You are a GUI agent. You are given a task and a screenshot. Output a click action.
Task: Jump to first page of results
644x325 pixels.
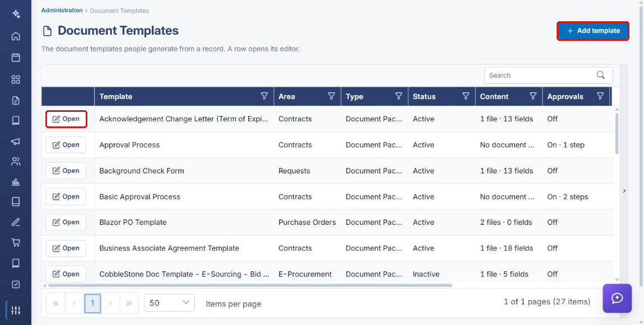click(x=56, y=303)
